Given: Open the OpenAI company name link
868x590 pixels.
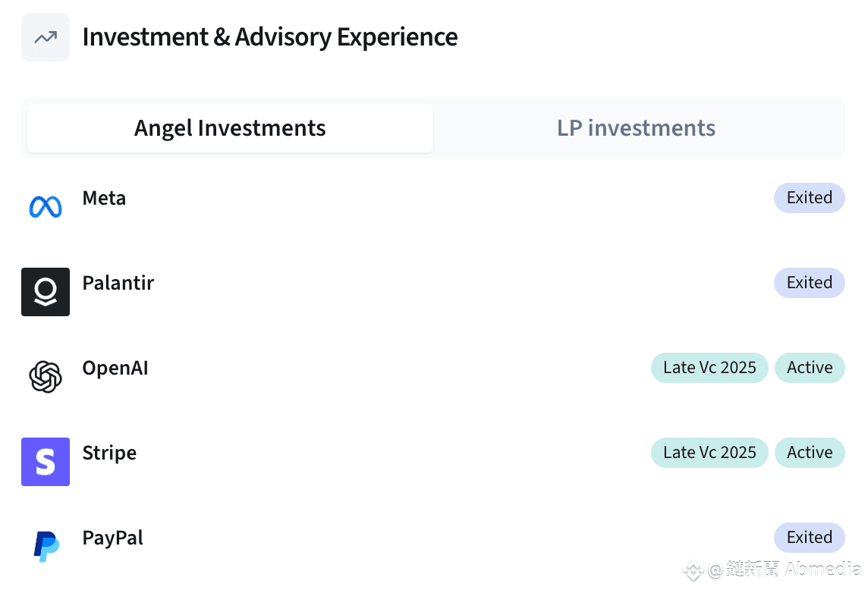Looking at the screenshot, I should coord(115,368).
